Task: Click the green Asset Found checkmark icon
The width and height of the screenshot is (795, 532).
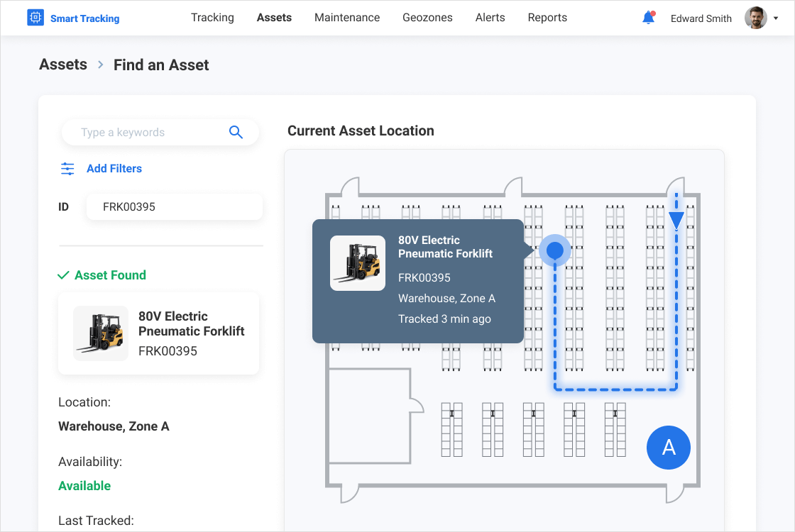Action: point(63,275)
